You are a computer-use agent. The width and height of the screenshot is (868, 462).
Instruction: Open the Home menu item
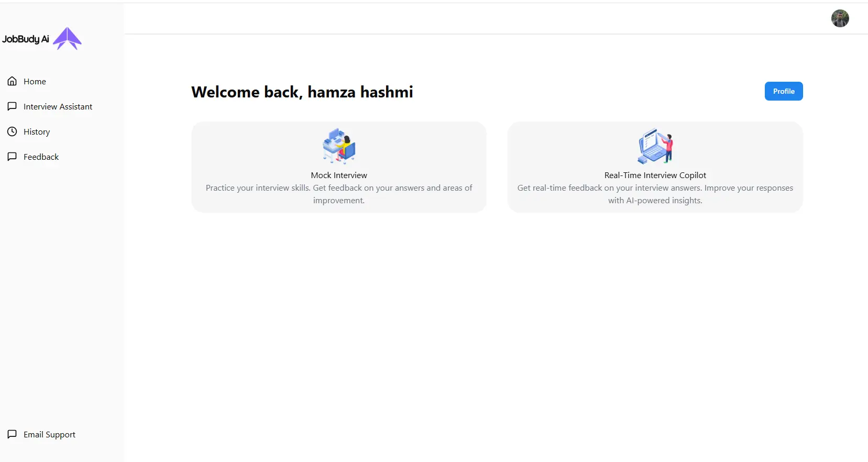pyautogui.click(x=35, y=82)
